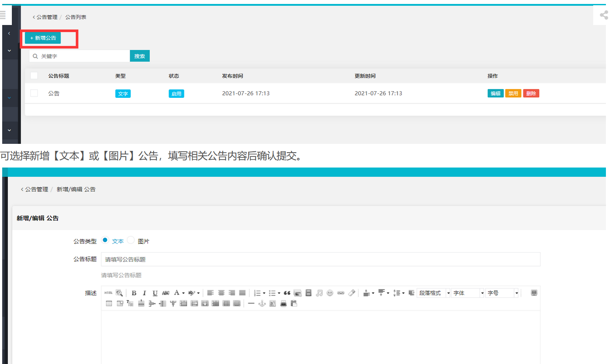Screen dimensions: 609x364
Task: Switch editor to HTML source mode
Action: [108, 293]
